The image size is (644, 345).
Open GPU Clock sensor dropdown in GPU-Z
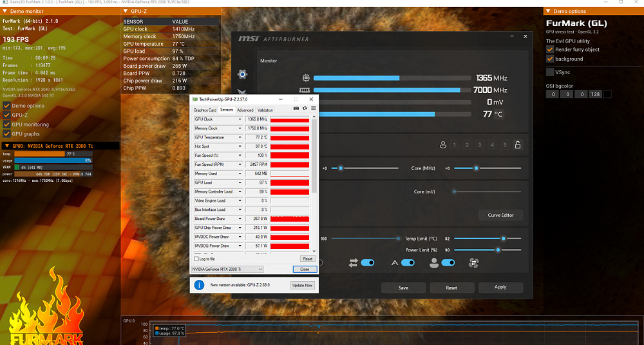pyautogui.click(x=240, y=119)
